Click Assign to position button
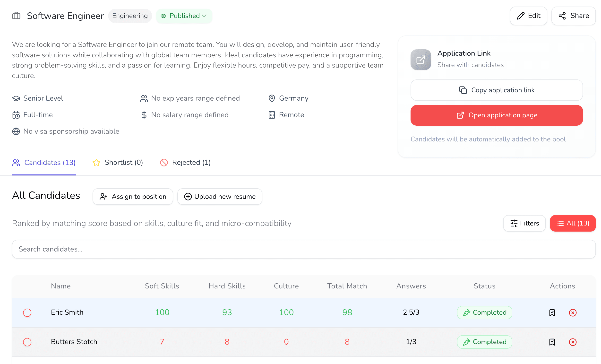This screenshot has height=364, width=601. coord(133,196)
